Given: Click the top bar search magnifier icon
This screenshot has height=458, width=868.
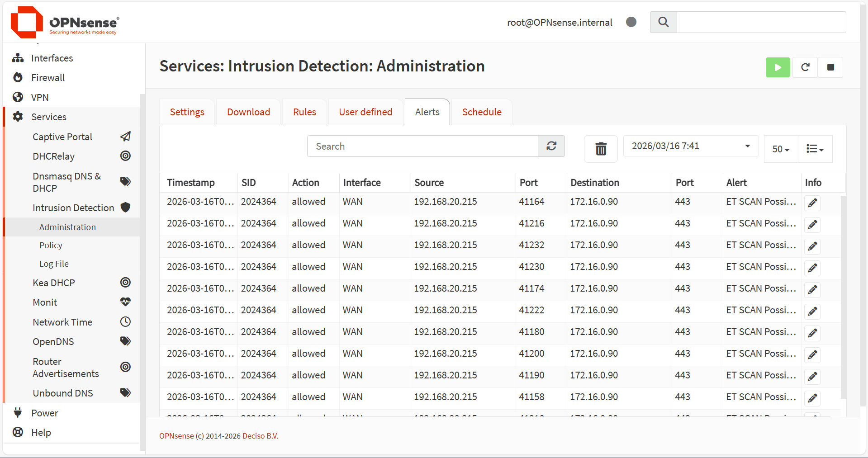Looking at the screenshot, I should coord(663,22).
